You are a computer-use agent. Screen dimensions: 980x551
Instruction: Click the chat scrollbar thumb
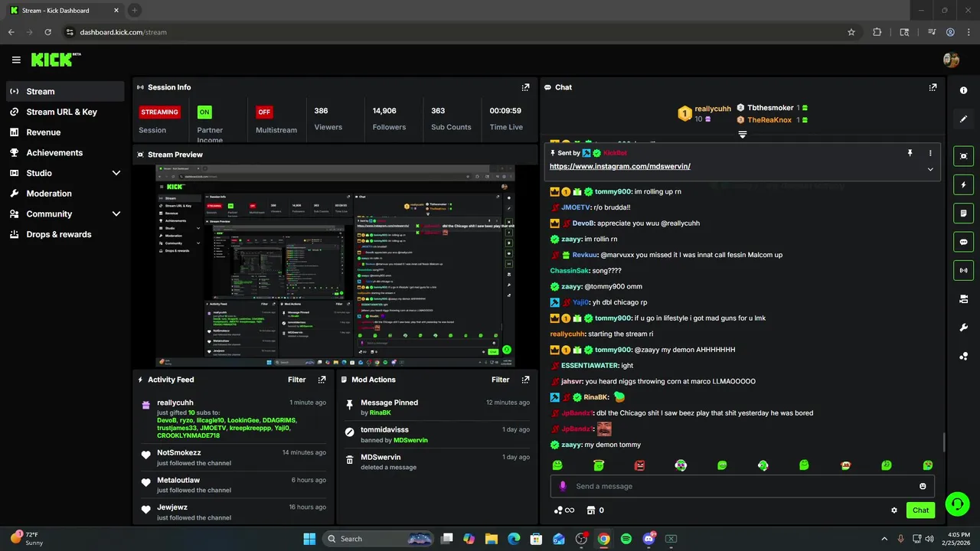point(943,442)
